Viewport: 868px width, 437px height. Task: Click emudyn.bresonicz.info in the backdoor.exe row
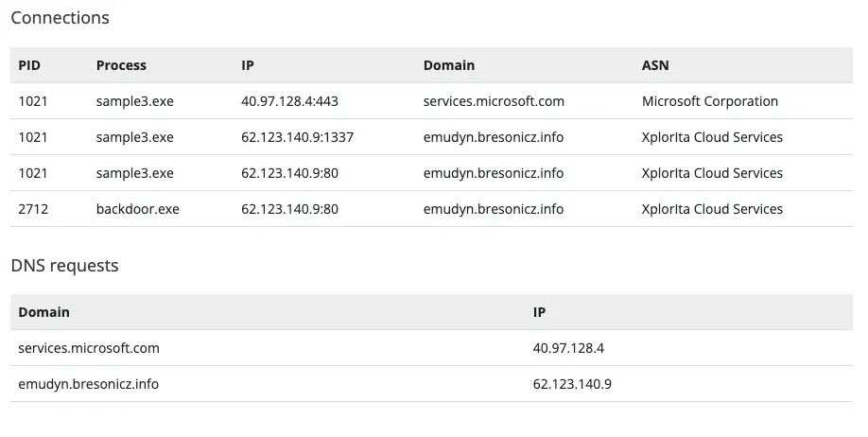click(494, 209)
